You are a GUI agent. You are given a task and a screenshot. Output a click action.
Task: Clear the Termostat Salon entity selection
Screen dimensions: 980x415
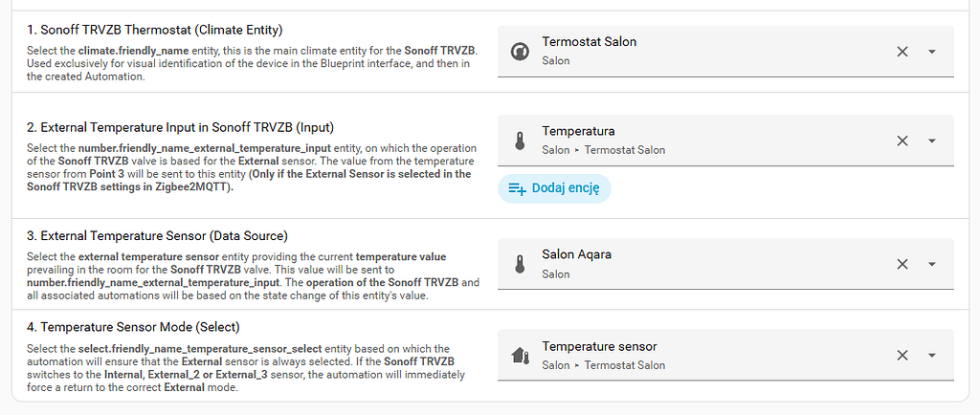tap(902, 52)
